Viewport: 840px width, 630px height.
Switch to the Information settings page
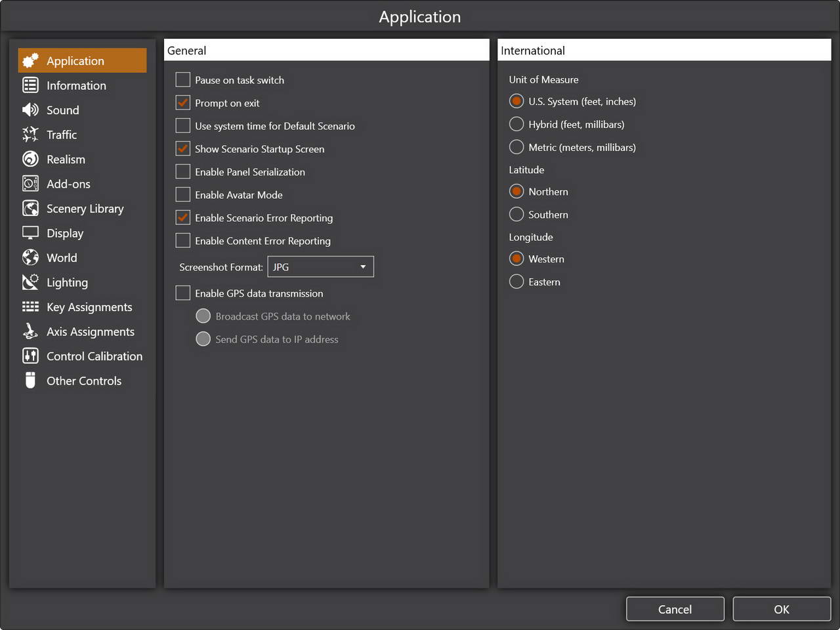point(76,85)
